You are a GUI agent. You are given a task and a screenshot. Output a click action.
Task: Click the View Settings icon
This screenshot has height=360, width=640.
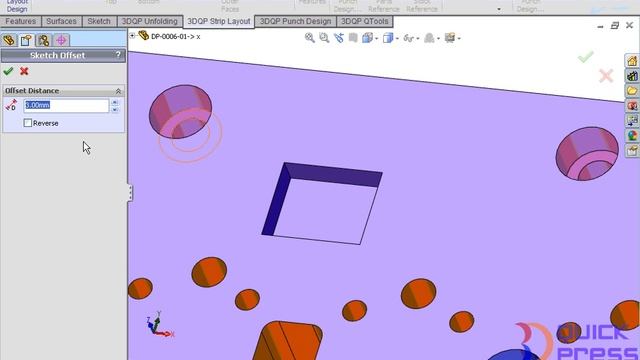[450, 38]
